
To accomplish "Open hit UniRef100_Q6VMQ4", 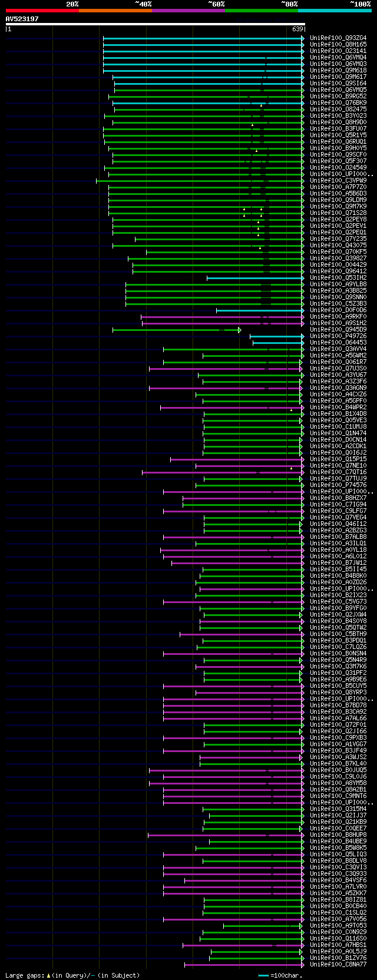I will click(x=338, y=58).
